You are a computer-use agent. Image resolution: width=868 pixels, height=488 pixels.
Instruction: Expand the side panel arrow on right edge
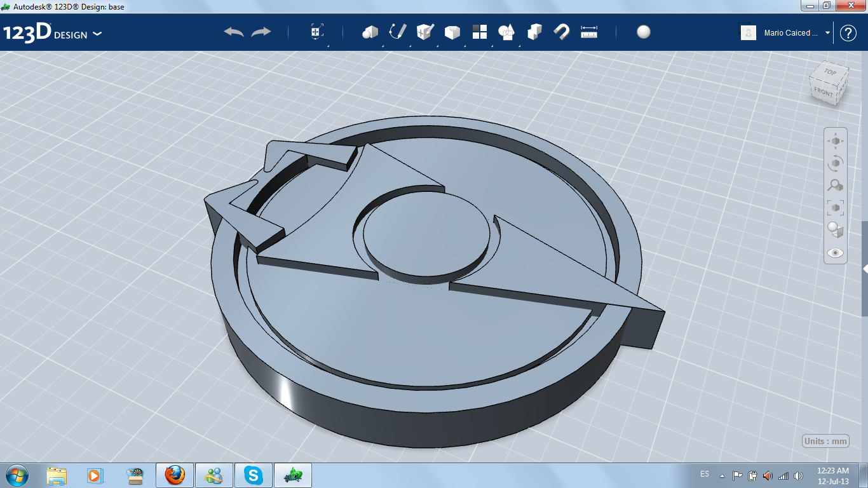(865, 269)
